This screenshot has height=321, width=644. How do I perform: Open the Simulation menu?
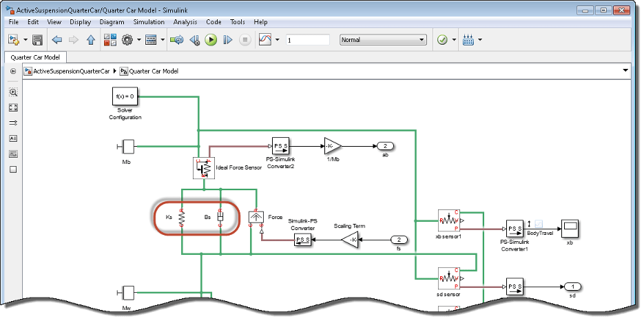click(149, 22)
